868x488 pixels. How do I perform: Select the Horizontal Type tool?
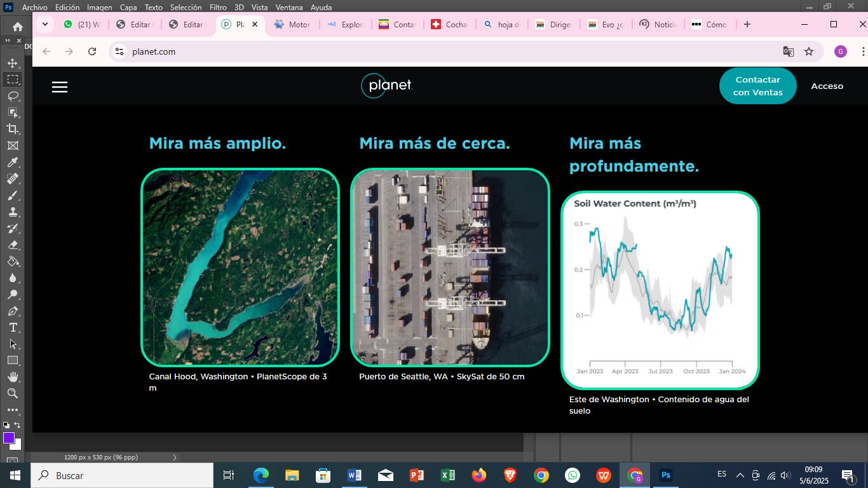[13, 327]
